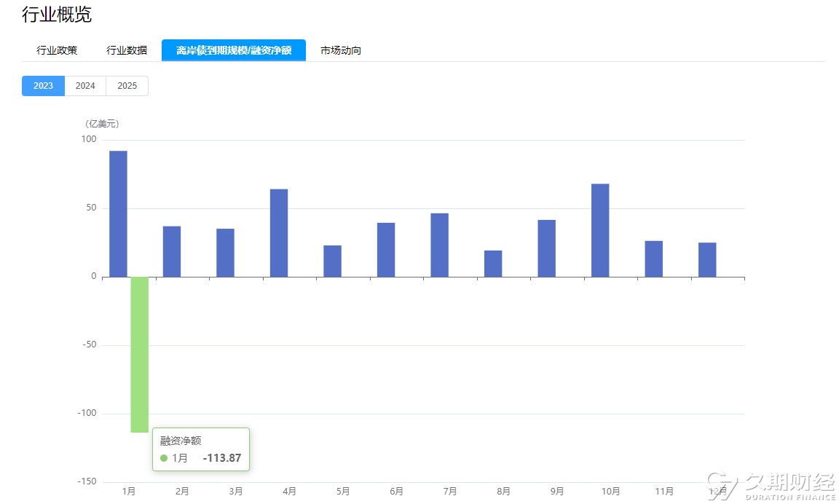Image resolution: width=839 pixels, height=504 pixels.
Task: Select the 2023 year button
Action: [x=44, y=86]
